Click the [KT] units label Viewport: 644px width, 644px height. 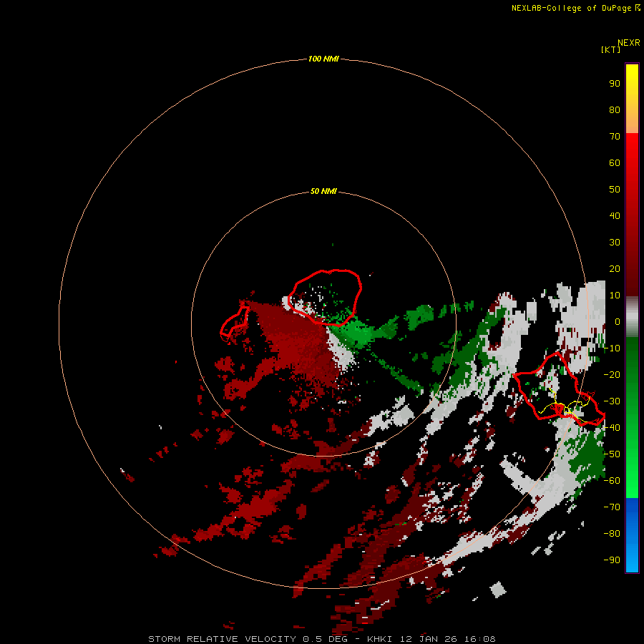point(610,49)
